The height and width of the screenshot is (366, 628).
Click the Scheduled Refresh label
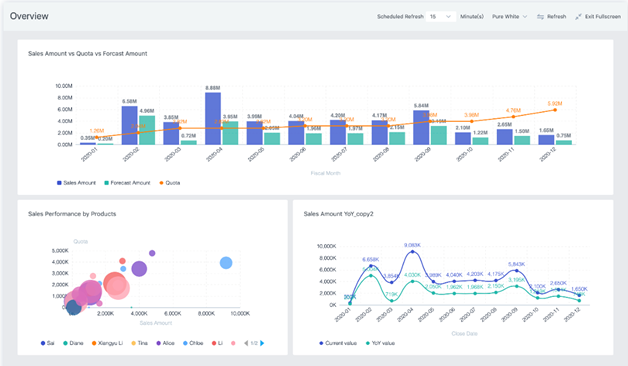[400, 16]
